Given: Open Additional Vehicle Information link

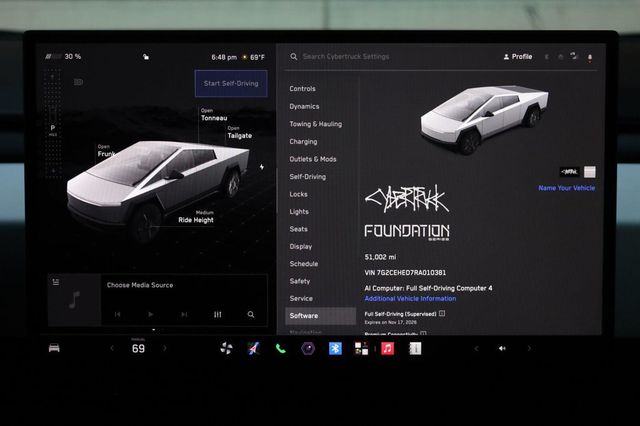Looking at the screenshot, I should 410,299.
